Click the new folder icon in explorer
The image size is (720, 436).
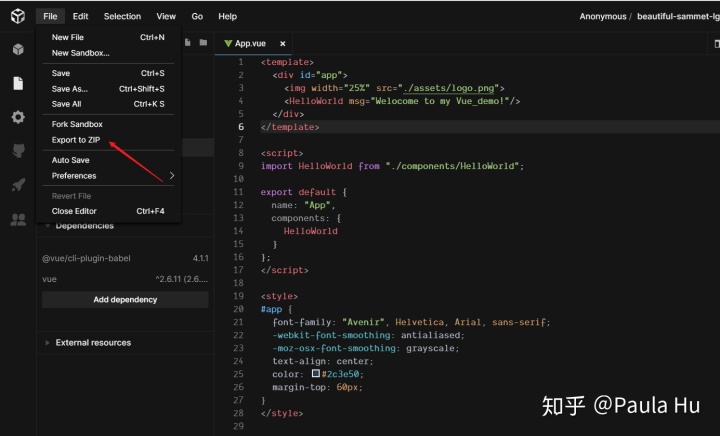click(203, 42)
